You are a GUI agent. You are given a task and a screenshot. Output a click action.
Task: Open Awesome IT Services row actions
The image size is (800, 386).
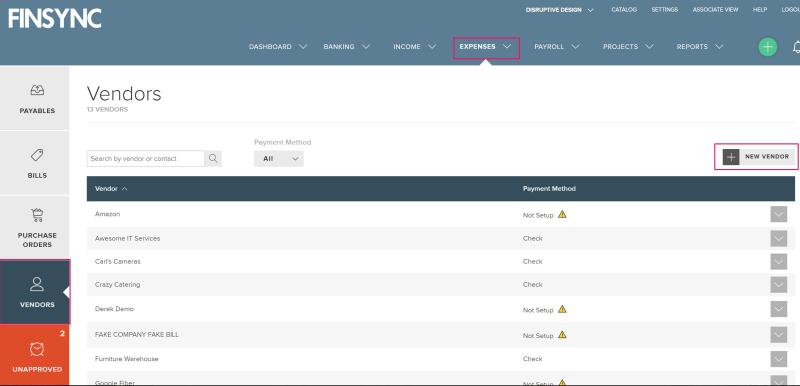(x=779, y=238)
